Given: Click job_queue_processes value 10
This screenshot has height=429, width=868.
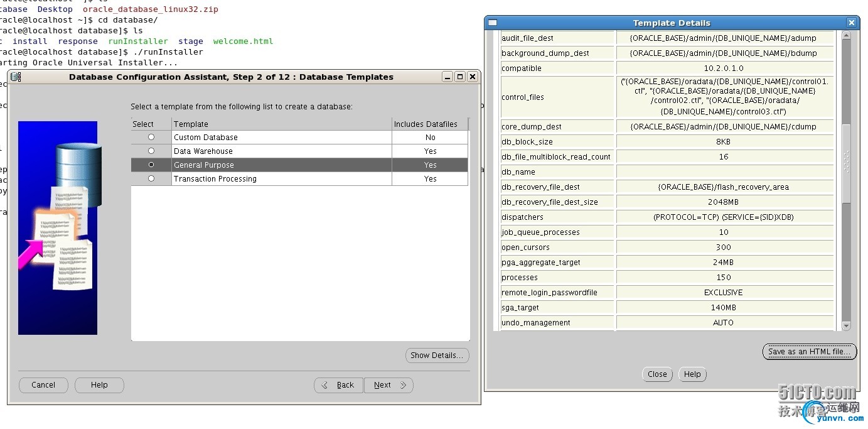Looking at the screenshot, I should pos(724,232).
